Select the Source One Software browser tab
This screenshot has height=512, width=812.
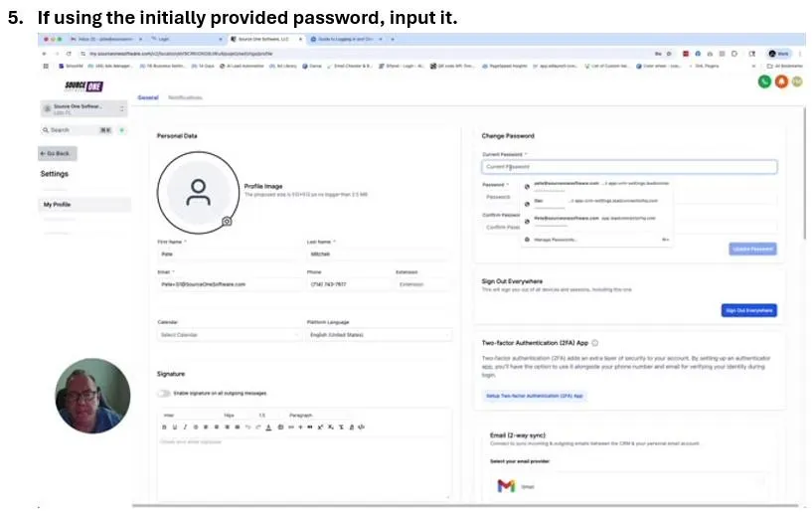coord(264,39)
